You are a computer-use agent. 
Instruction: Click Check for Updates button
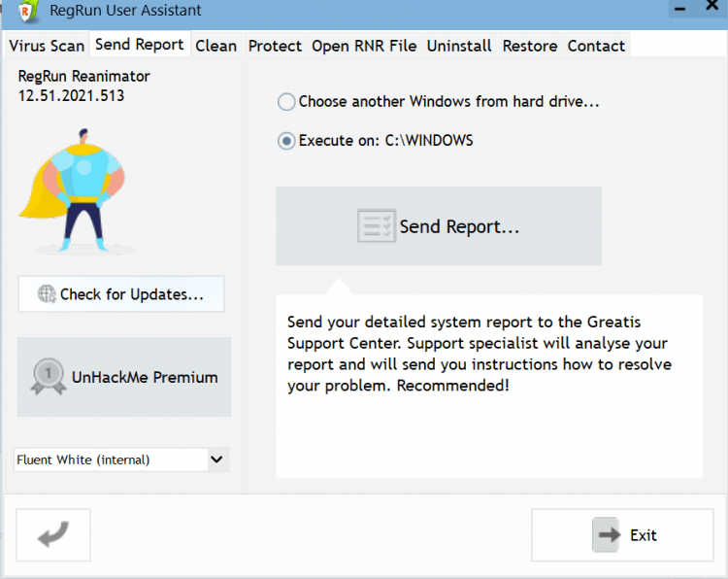[121, 294]
